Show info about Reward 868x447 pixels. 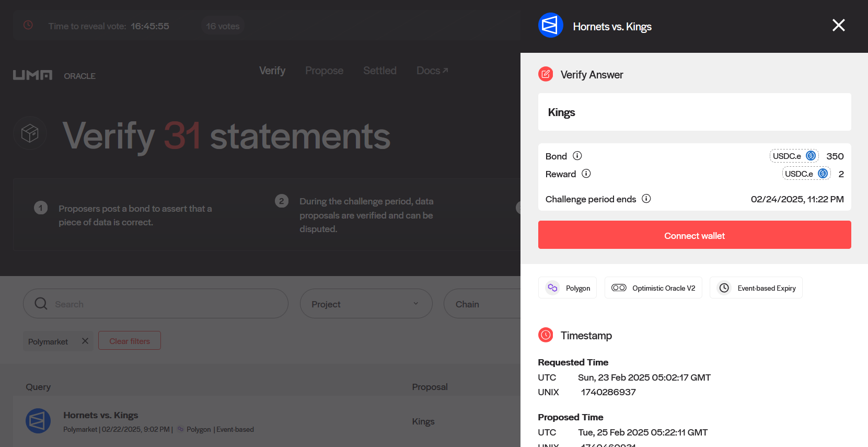point(586,174)
